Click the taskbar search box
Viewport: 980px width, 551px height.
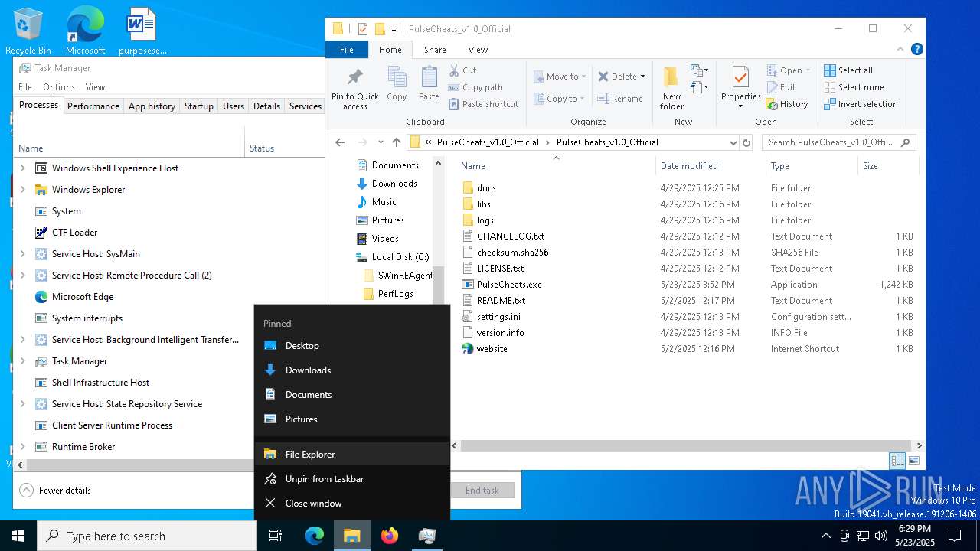pos(147,536)
